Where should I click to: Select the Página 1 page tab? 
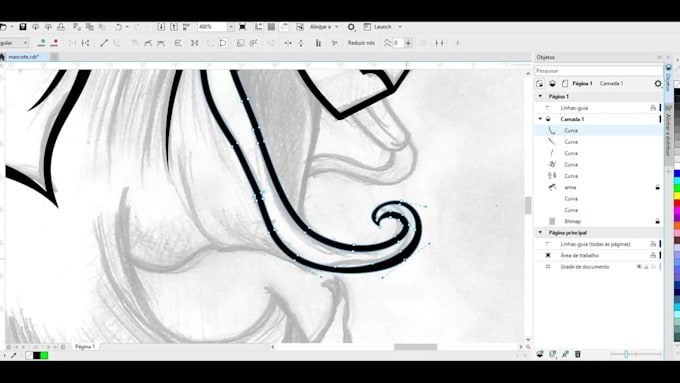coord(85,347)
